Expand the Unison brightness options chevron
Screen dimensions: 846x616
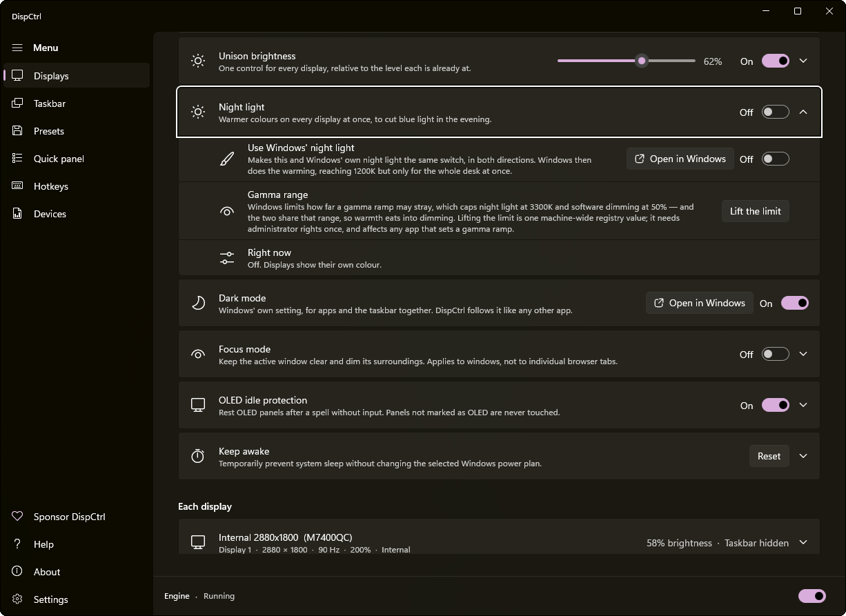(803, 61)
